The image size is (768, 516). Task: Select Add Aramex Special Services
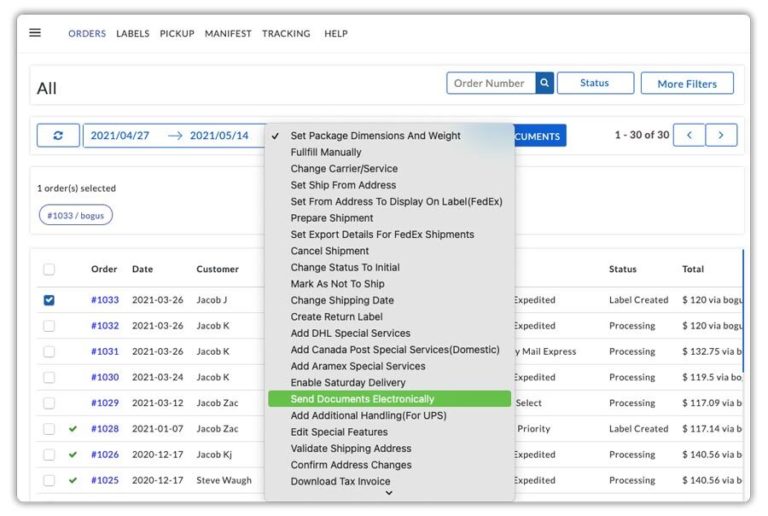[x=389, y=366]
